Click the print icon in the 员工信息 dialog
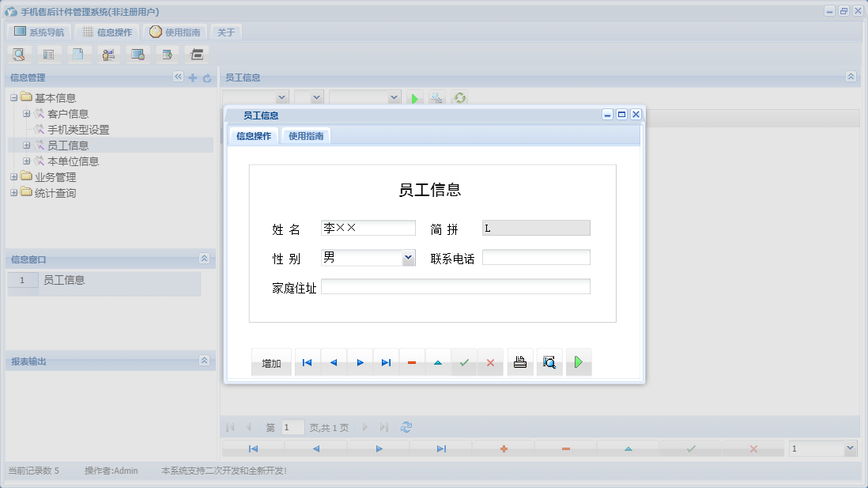Viewport: 868px width, 488px height. click(520, 361)
